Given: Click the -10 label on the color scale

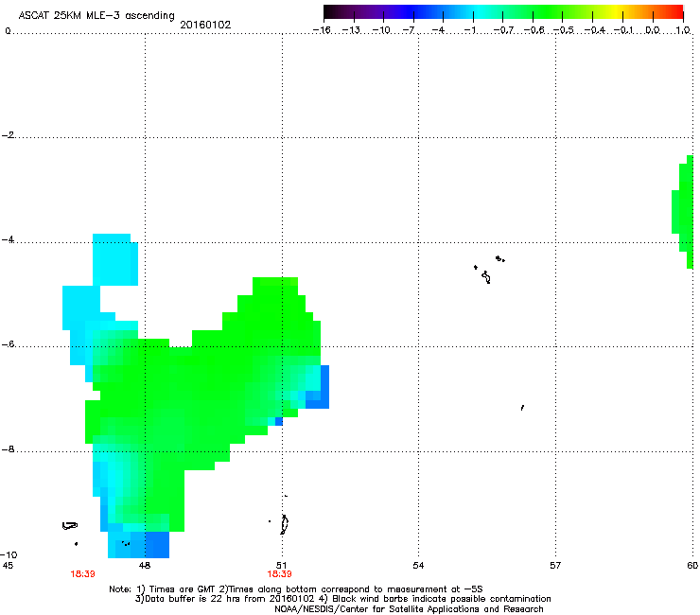Looking at the screenshot, I should click(x=381, y=30).
